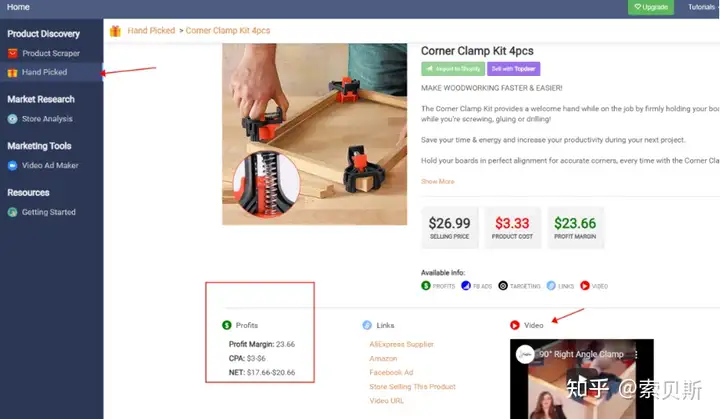Screen dimensions: 720x419
Task: Expand the description with Show More
Action: point(438,181)
